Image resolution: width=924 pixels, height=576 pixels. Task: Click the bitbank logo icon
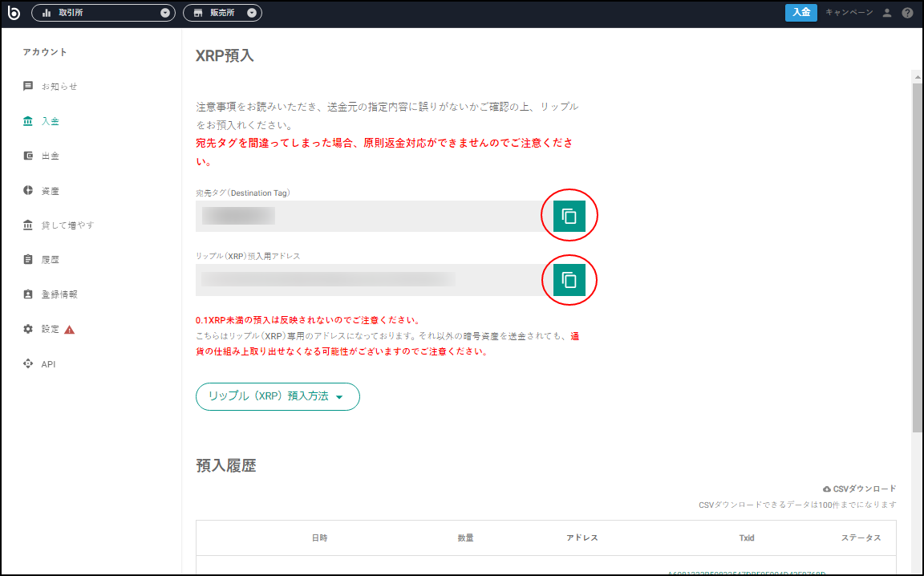[x=14, y=12]
